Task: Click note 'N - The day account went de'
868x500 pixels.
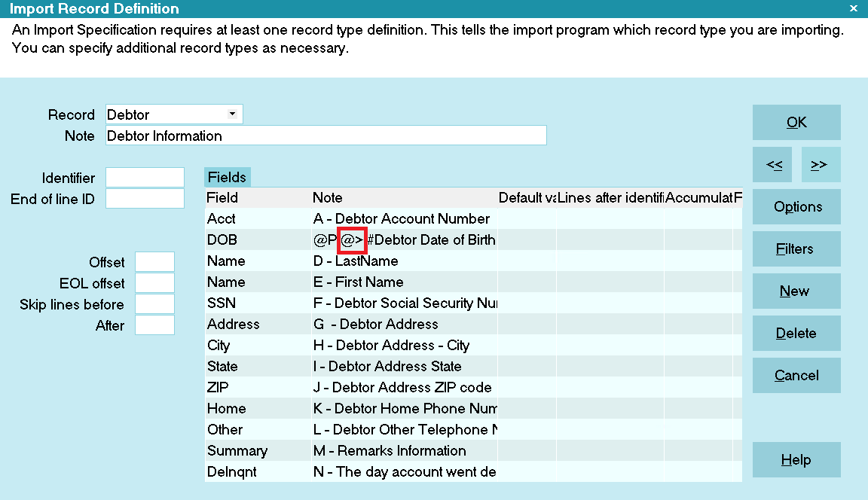Action: 404,471
